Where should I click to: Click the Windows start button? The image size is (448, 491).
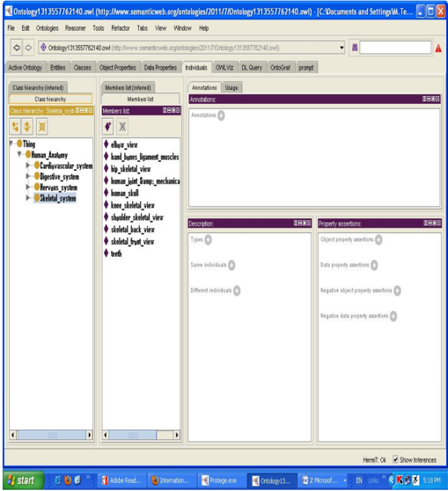click(x=24, y=480)
